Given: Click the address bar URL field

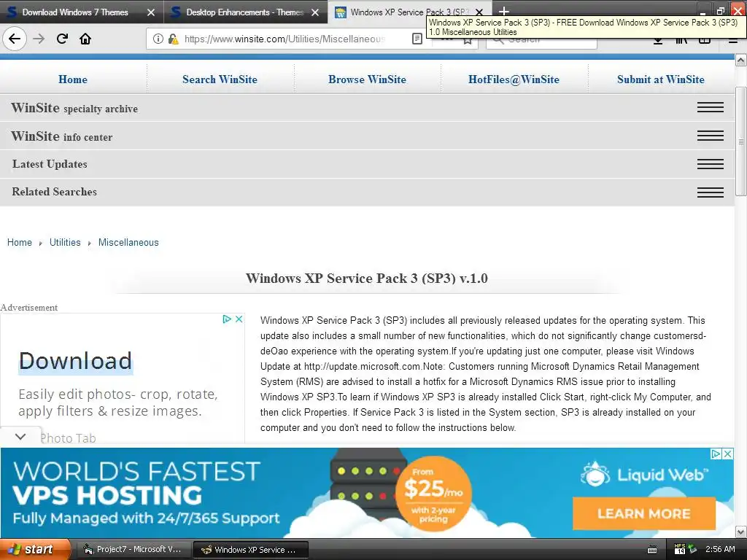Looking at the screenshot, I should pos(285,39).
